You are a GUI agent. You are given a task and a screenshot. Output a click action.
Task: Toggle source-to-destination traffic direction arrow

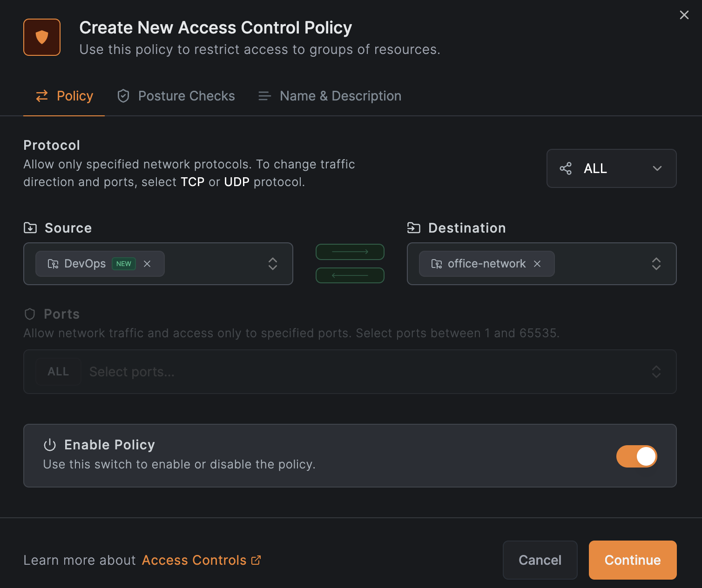[350, 252]
